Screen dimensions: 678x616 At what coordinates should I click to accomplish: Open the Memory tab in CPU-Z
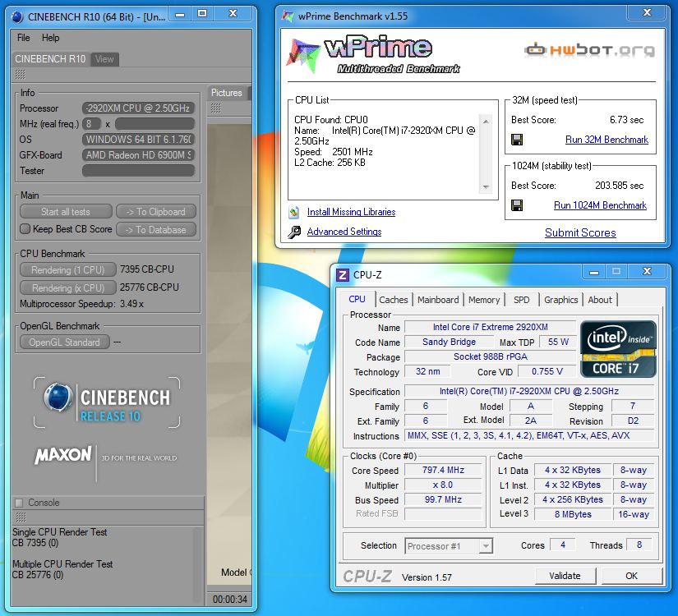point(484,300)
